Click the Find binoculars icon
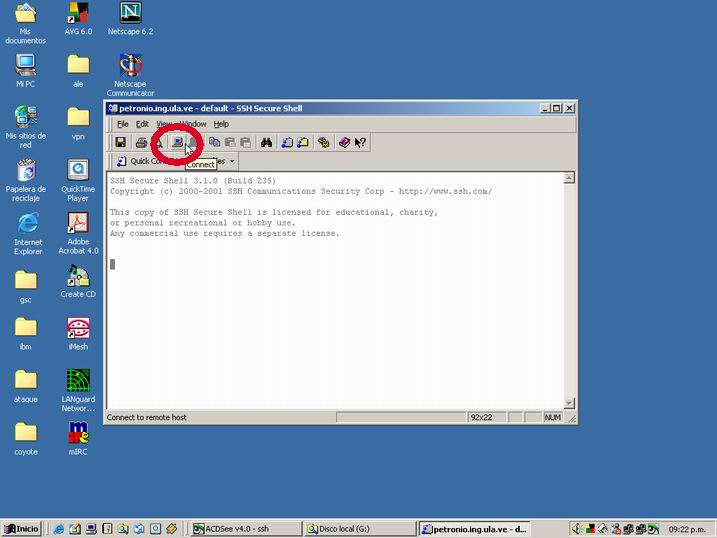717x538 pixels. point(266,142)
